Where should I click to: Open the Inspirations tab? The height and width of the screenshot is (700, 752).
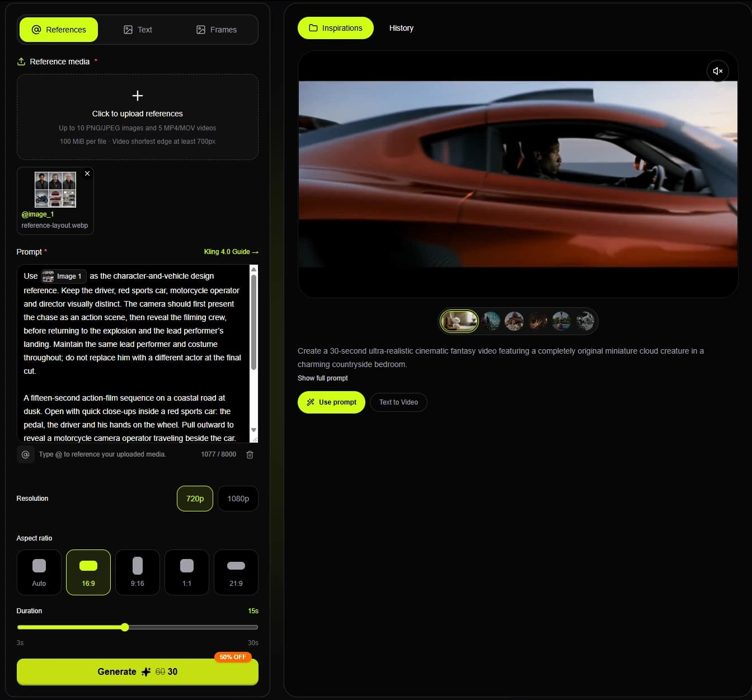[x=336, y=28]
